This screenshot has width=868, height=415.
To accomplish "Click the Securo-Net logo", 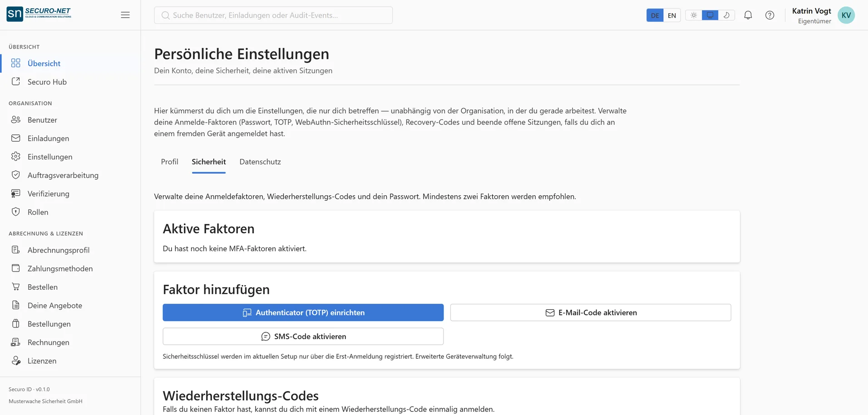I will point(39,14).
